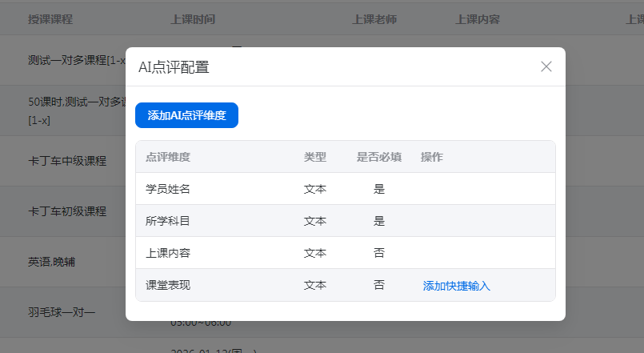Screen dimensions: 644x353
Task: Select the 上课内容 row in the dialog table
Action: (168, 253)
